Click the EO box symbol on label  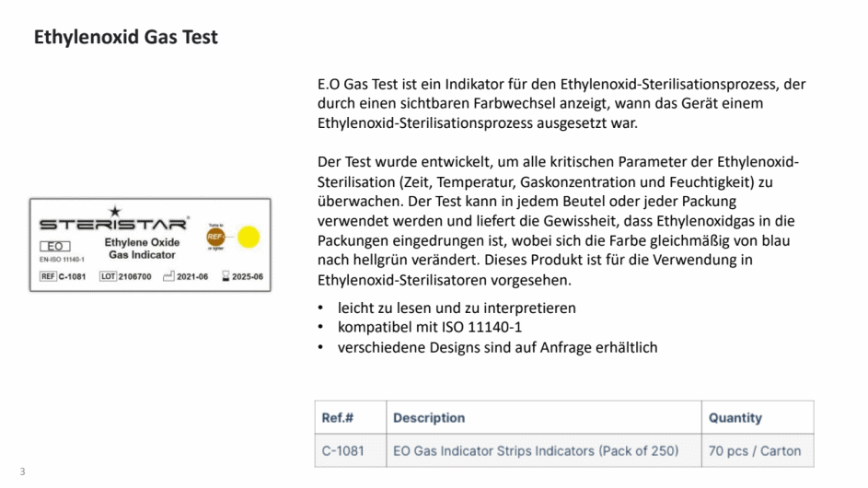tap(55, 246)
